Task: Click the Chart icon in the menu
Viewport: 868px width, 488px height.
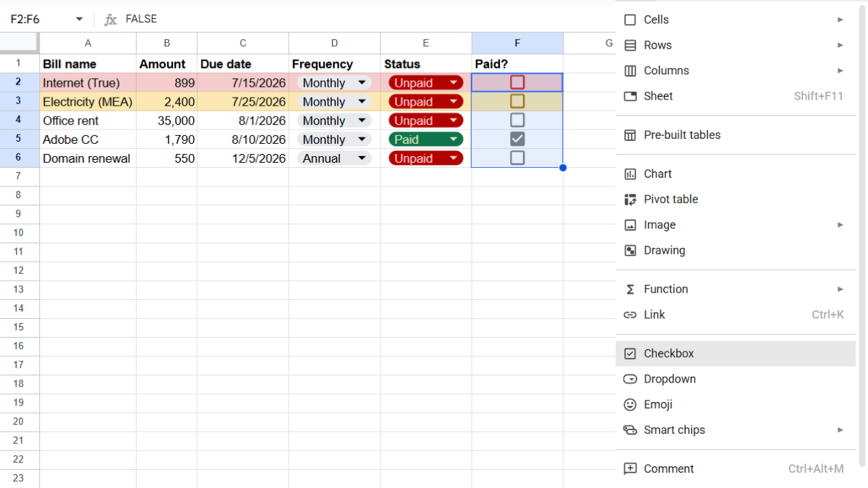Action: [630, 174]
